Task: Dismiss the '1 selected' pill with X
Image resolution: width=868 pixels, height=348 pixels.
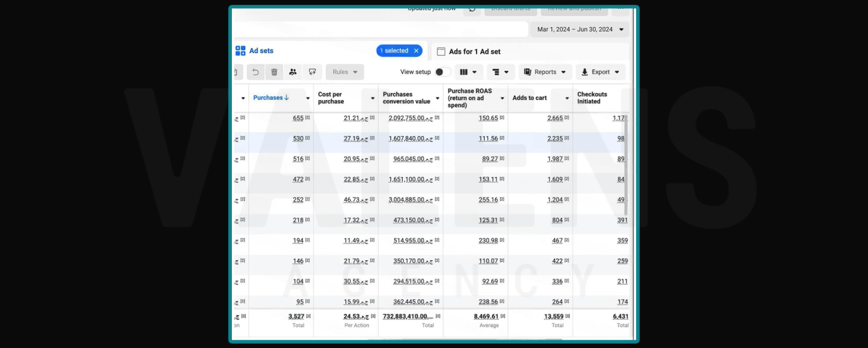Action: (x=416, y=51)
